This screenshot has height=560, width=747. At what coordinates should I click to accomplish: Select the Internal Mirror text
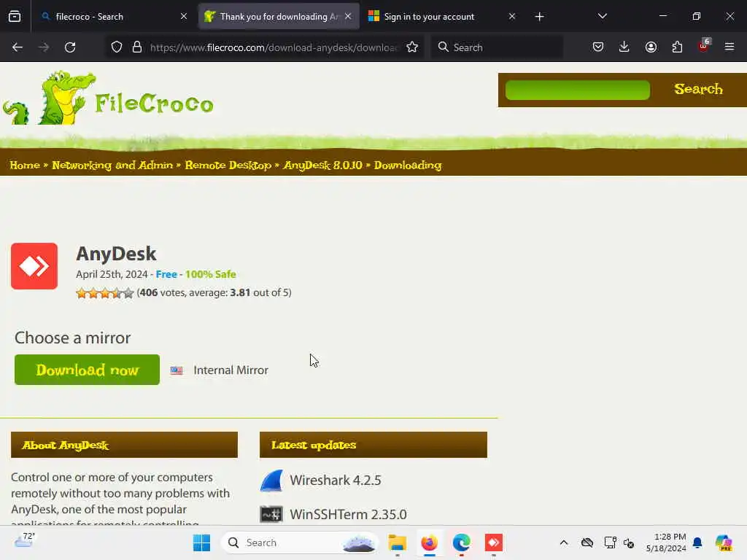pos(231,370)
